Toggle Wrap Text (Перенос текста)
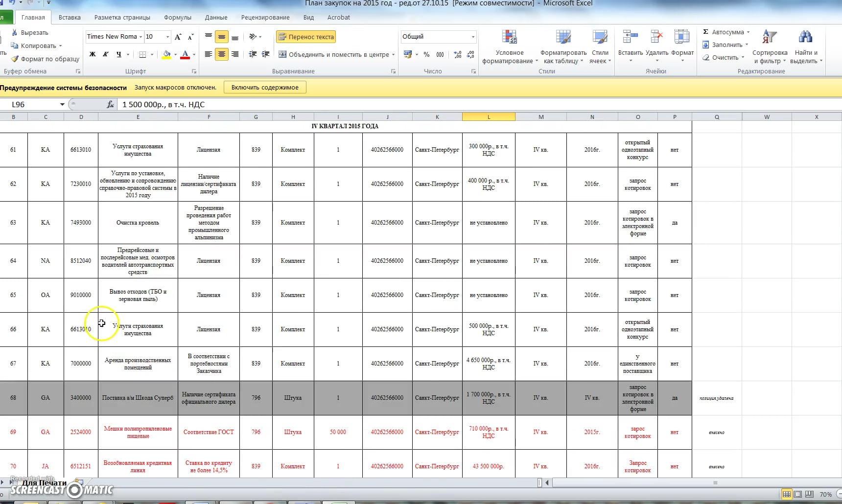842x504 pixels. pyautogui.click(x=306, y=37)
